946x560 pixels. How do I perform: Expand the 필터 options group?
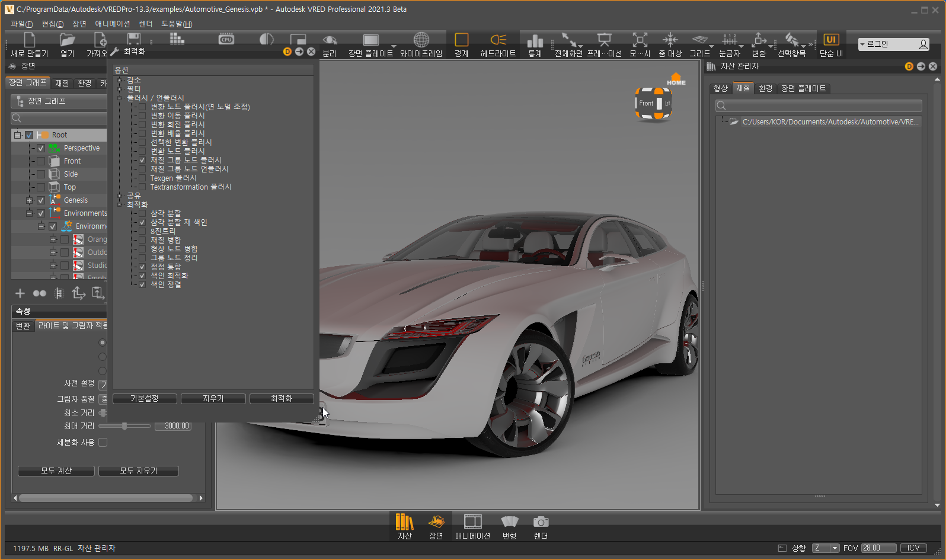(x=120, y=89)
